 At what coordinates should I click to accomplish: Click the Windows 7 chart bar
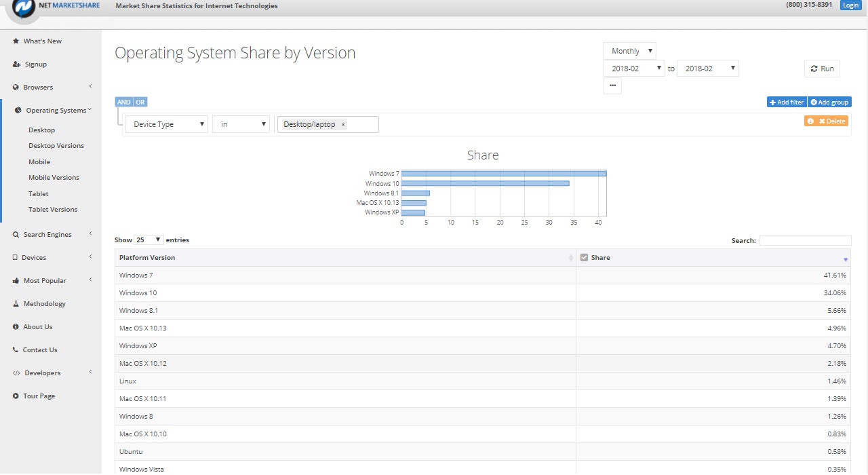coord(504,174)
